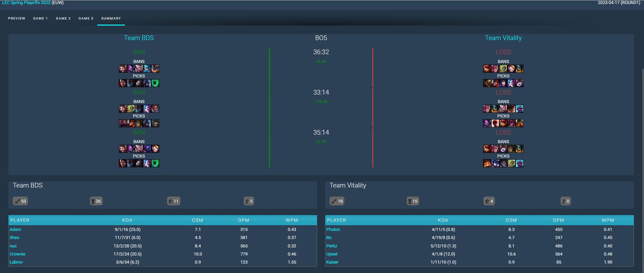This screenshot has height=273, width=644.
Task: Click Jinx pick icon in Vitality first game
Action: click(511, 83)
